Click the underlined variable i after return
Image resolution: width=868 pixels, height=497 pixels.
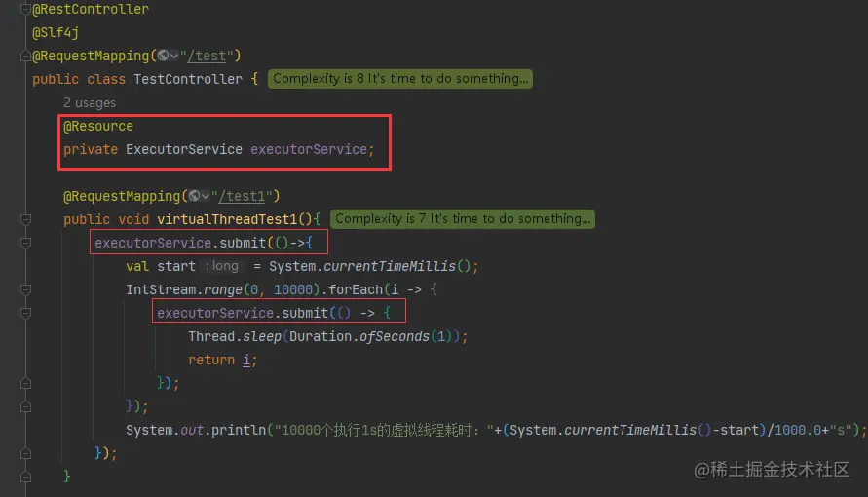point(246,361)
